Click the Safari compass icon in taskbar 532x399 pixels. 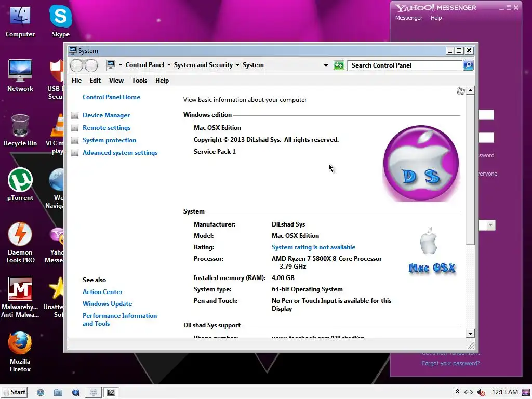pyautogui.click(x=41, y=392)
